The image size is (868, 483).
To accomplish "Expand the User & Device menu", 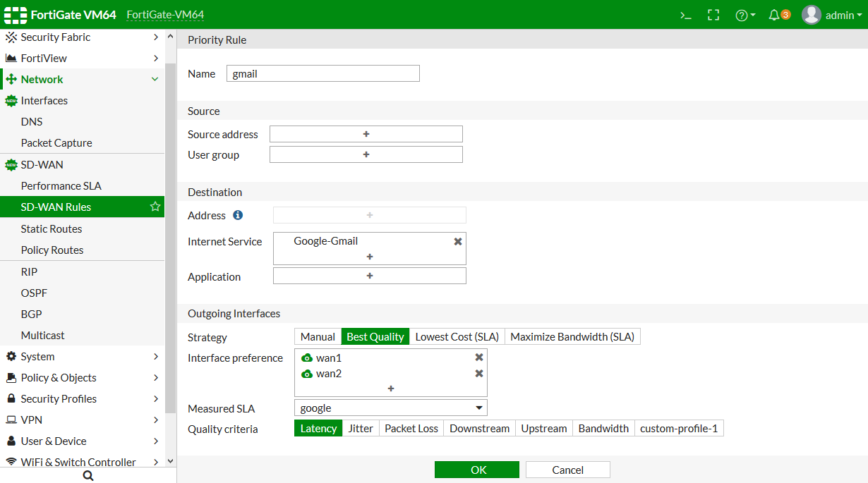I will tap(82, 441).
